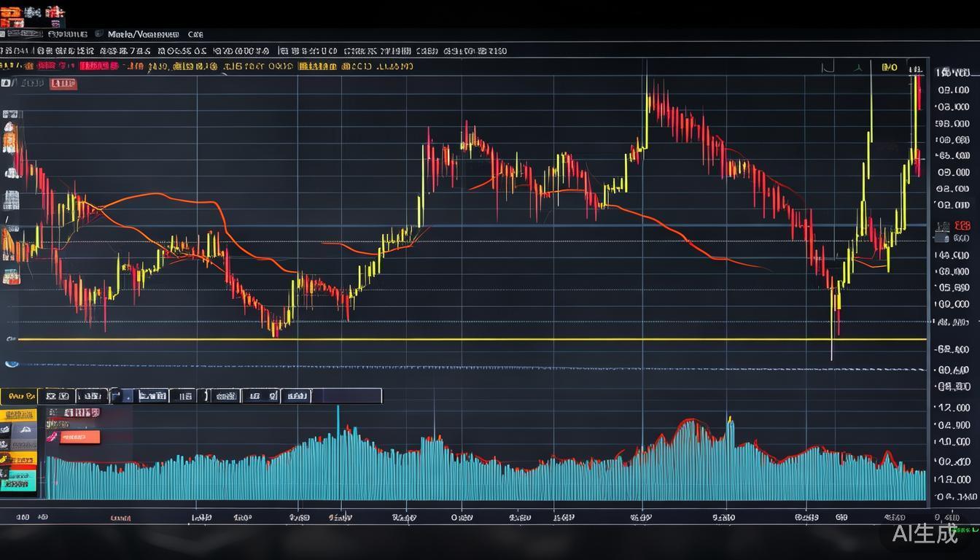The image size is (980, 560).
Task: Click the orange app logo in top-left corner
Action: pos(21,13)
